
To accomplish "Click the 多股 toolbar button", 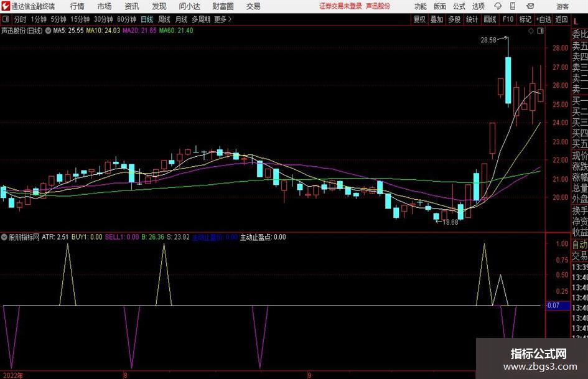I will pos(454,19).
